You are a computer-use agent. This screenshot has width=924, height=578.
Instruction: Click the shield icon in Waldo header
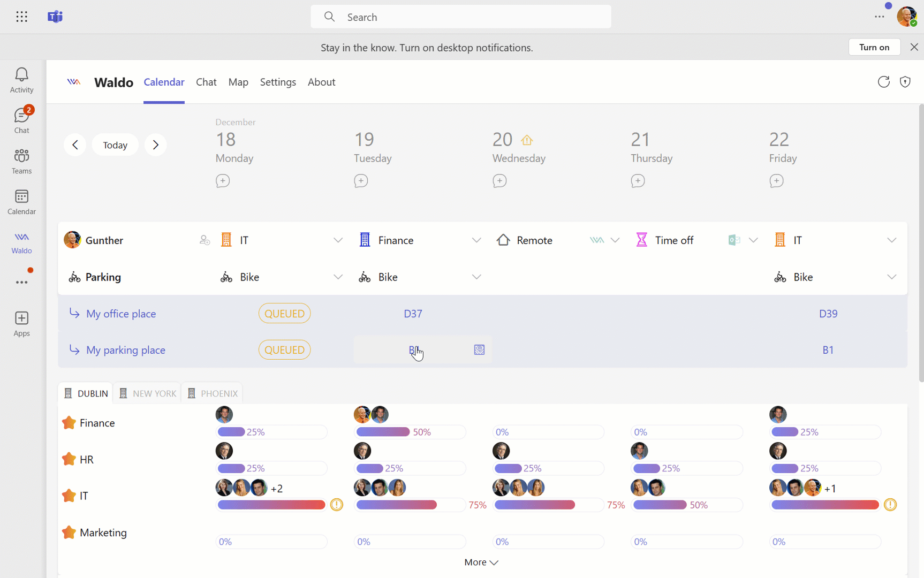905,82
